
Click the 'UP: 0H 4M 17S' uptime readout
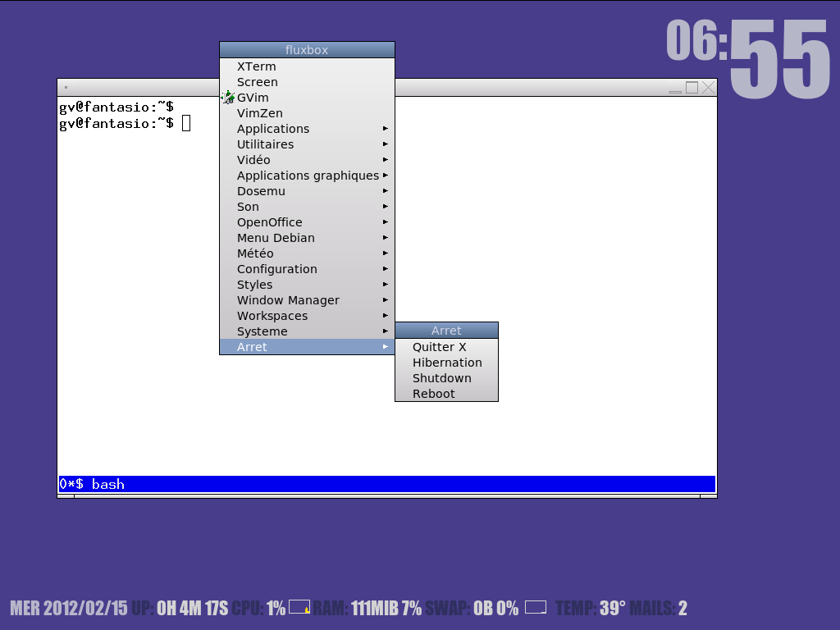[x=180, y=608]
